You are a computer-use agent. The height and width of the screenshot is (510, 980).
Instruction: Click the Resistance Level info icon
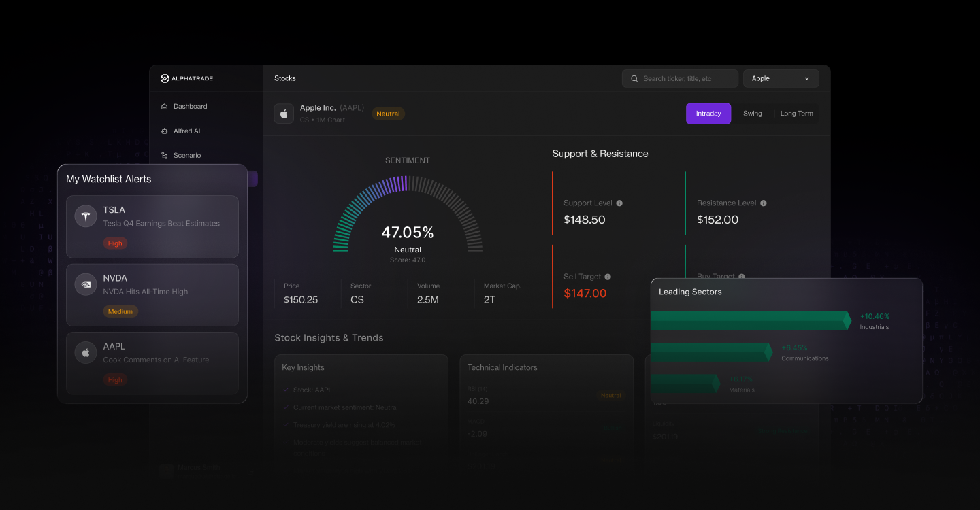pos(764,203)
